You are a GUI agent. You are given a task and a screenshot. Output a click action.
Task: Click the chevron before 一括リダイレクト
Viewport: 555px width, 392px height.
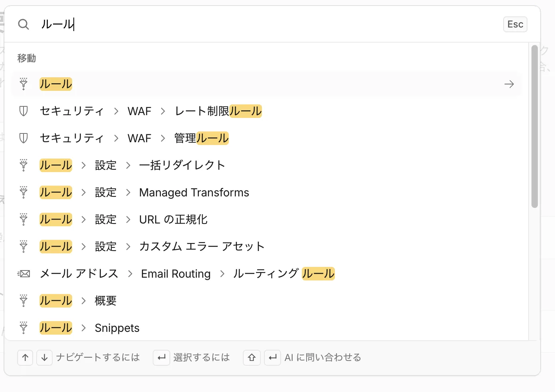[128, 165]
